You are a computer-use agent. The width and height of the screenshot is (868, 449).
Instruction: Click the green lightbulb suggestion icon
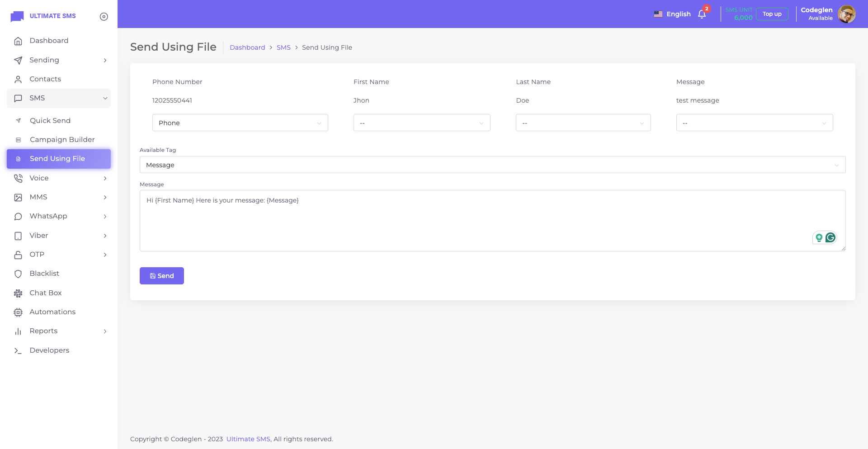point(819,237)
